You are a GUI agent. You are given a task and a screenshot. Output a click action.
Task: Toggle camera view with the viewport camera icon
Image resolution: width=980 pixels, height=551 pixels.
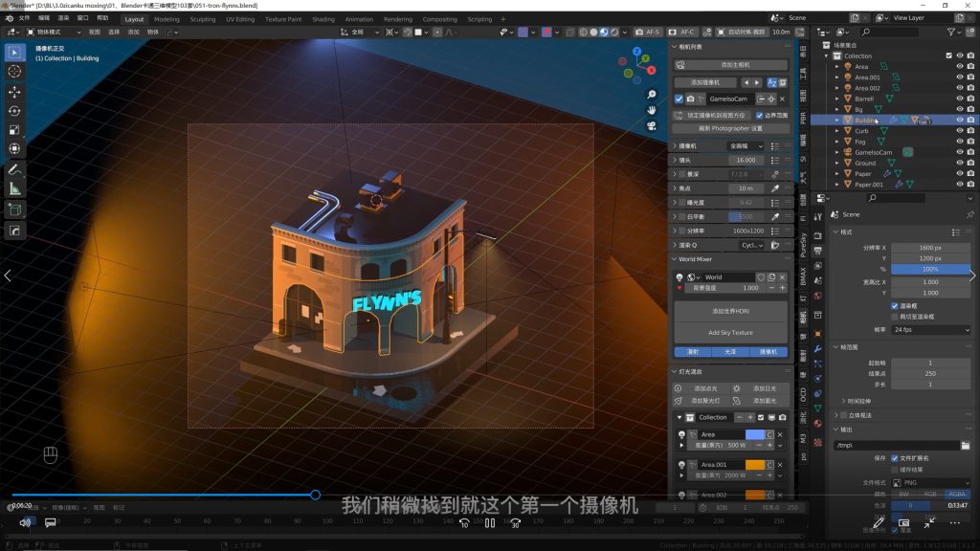point(652,125)
